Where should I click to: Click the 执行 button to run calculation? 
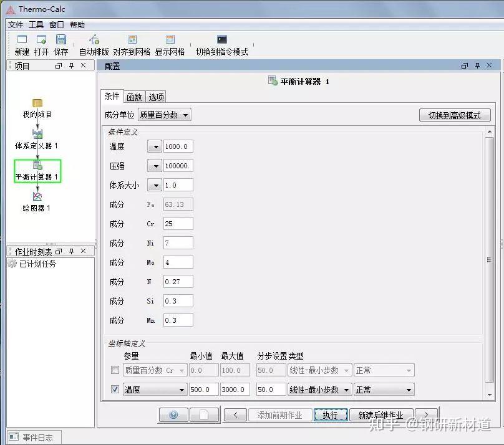pyautogui.click(x=331, y=414)
